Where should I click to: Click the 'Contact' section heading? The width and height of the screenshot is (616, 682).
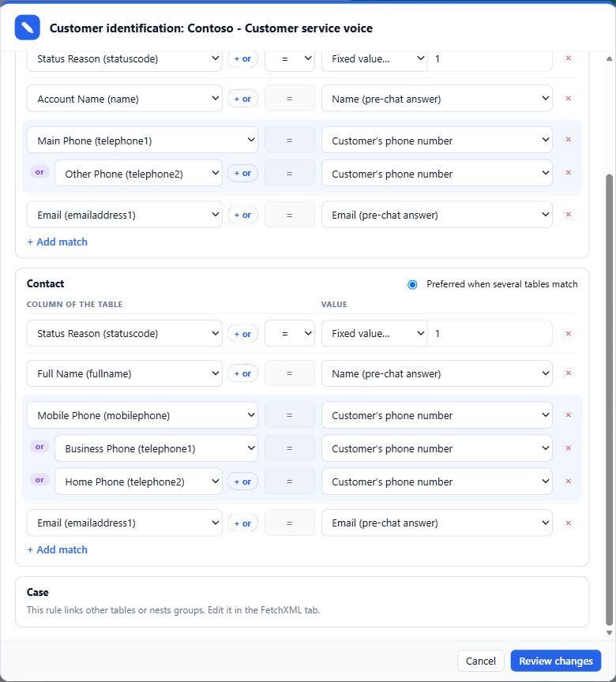pos(45,283)
